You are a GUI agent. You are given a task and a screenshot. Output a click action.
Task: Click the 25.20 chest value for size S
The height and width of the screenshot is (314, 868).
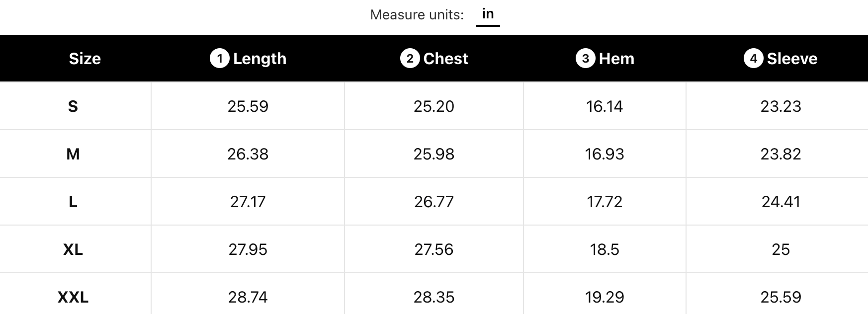pyautogui.click(x=434, y=106)
